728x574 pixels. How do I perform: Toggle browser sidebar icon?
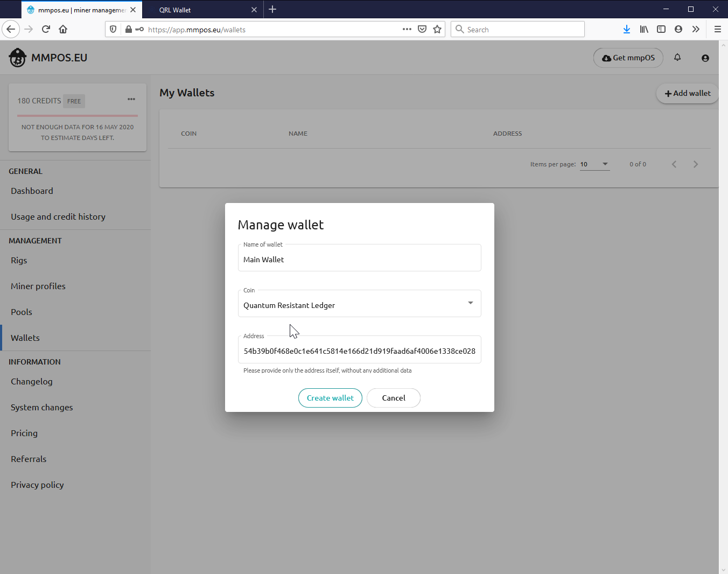click(661, 29)
